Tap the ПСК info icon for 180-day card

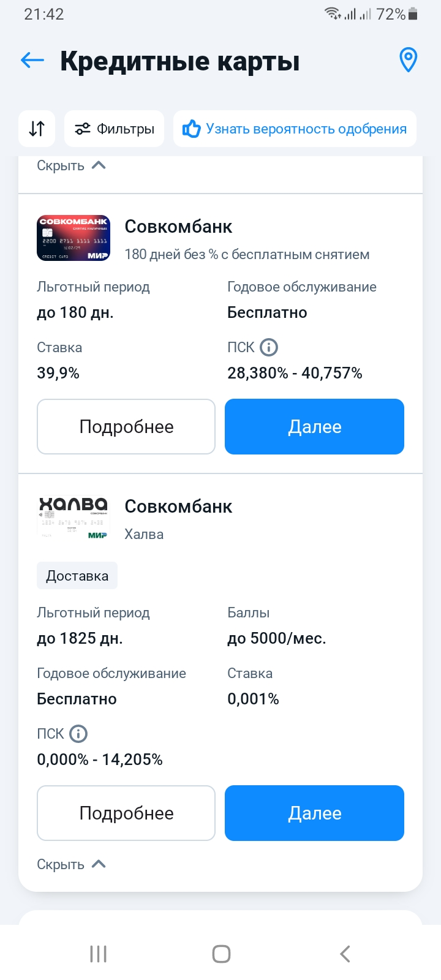[269, 347]
